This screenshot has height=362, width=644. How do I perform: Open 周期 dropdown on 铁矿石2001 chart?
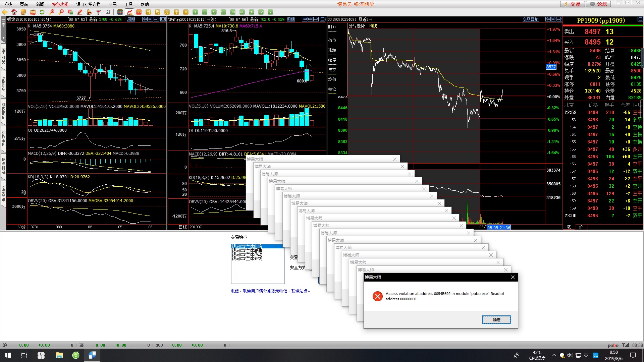click(290, 19)
